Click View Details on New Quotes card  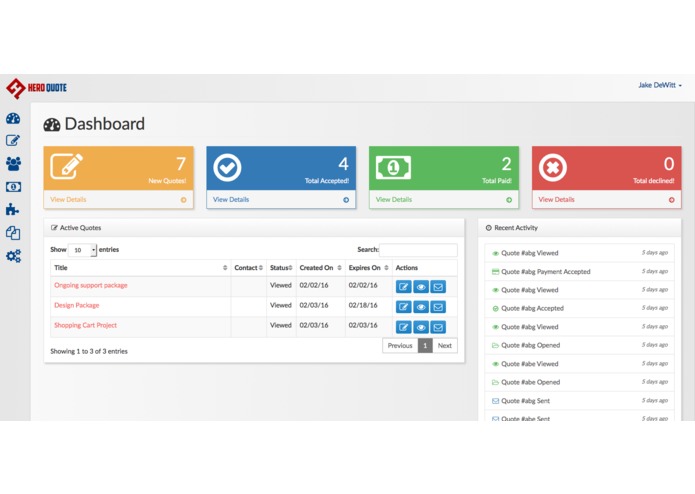68,199
